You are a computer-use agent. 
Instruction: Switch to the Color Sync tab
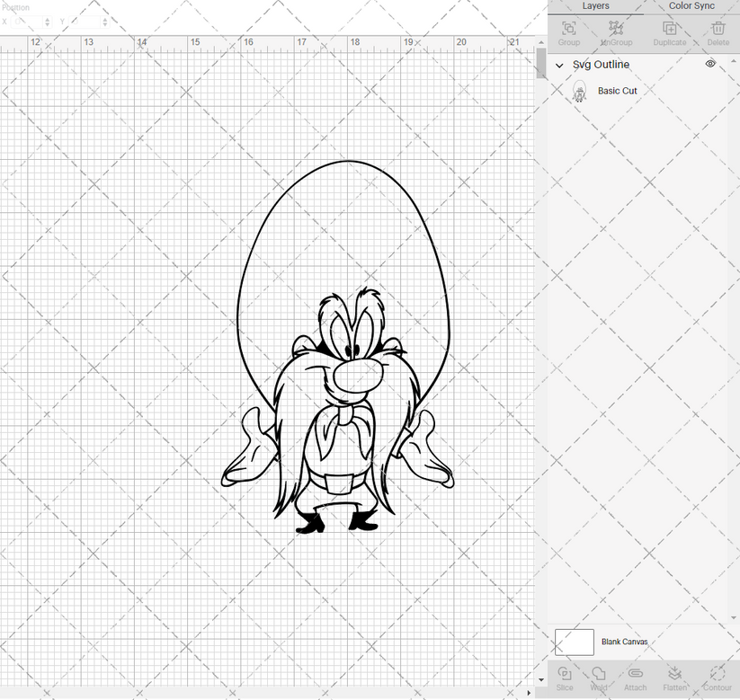click(691, 6)
